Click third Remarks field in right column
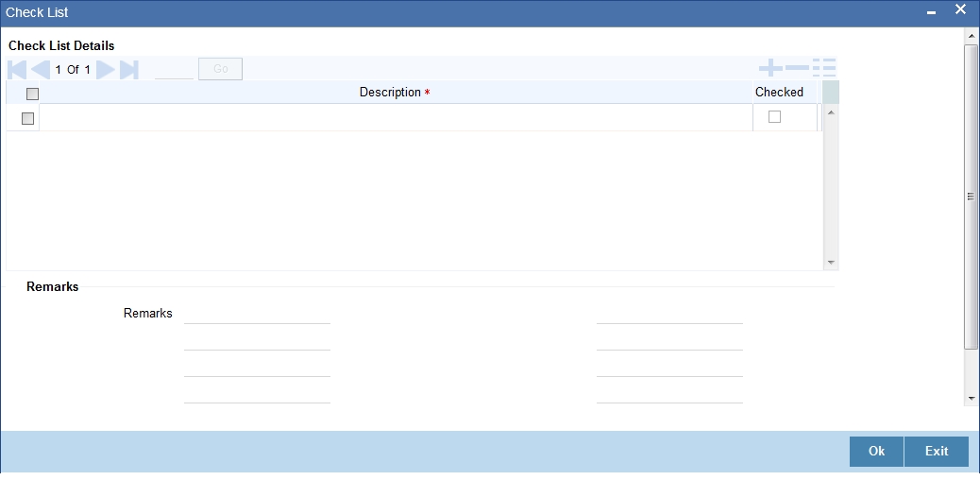Image resolution: width=980 pixels, height=480 pixels. click(669, 367)
